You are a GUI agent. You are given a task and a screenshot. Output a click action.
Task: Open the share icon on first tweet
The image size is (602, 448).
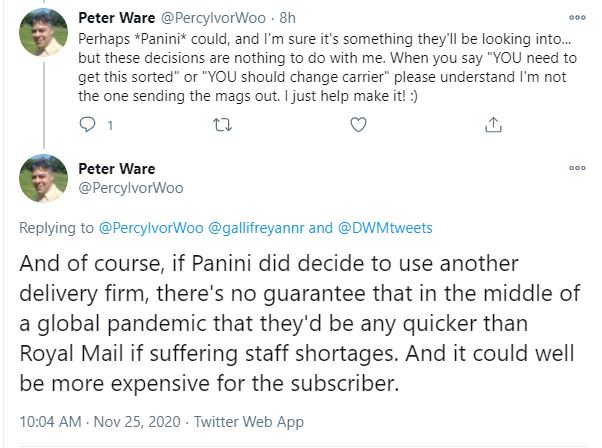(x=492, y=125)
